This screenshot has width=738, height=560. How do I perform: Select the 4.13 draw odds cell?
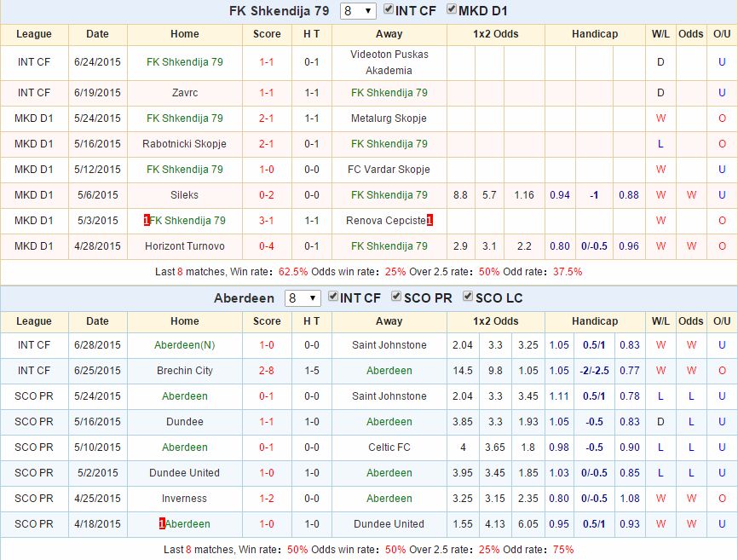click(x=495, y=523)
